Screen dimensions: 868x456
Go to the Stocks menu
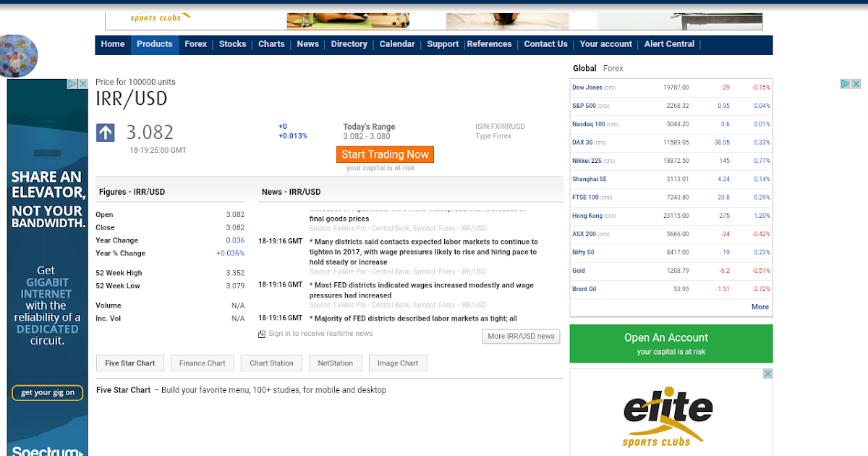click(233, 44)
